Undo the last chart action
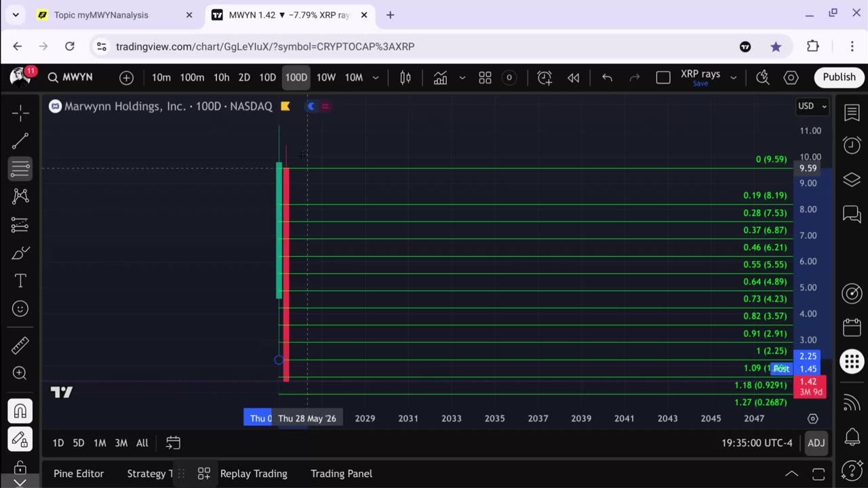Screen dimensions: 868x488 tap(607, 78)
